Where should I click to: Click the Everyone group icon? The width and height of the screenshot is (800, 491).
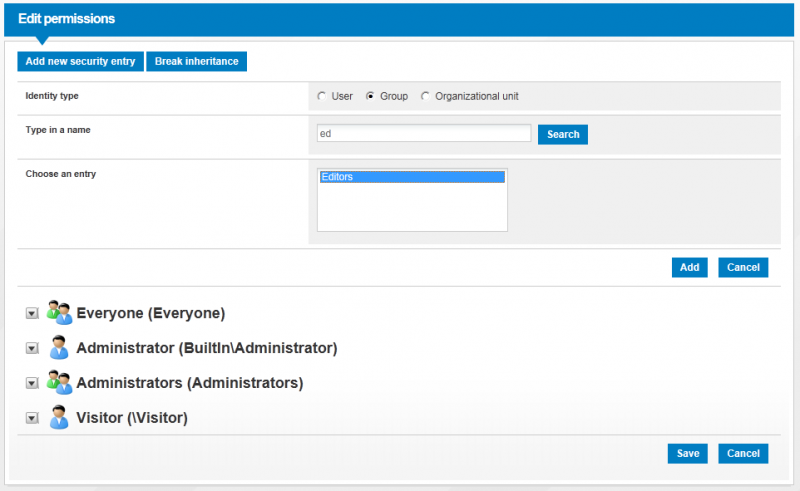[59, 312]
